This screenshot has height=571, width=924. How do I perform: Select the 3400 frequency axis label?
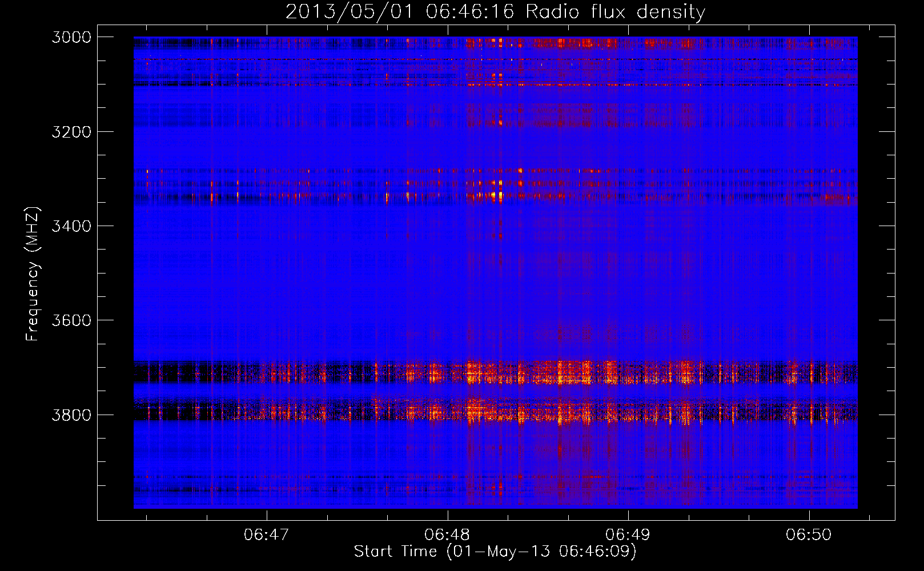point(71,226)
